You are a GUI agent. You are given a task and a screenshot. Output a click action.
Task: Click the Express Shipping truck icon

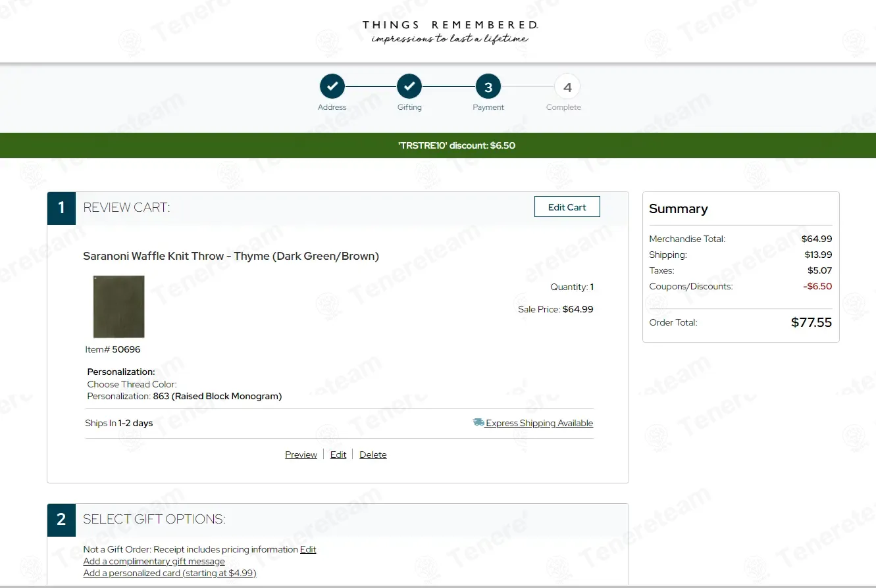pyautogui.click(x=478, y=422)
